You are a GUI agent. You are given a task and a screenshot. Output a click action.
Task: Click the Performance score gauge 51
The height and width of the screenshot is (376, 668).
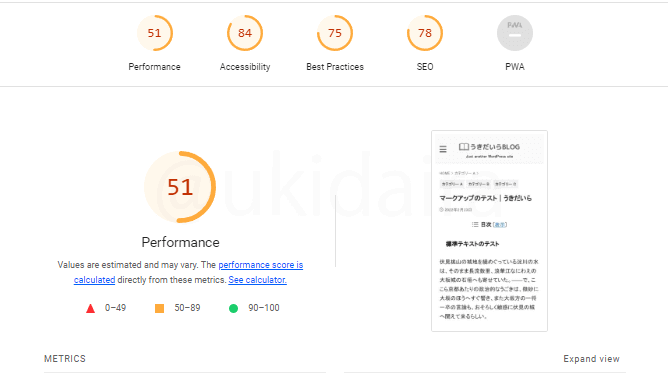(x=155, y=33)
